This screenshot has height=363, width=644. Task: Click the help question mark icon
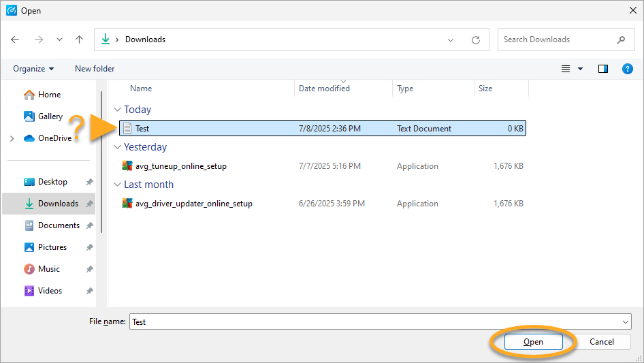click(628, 69)
